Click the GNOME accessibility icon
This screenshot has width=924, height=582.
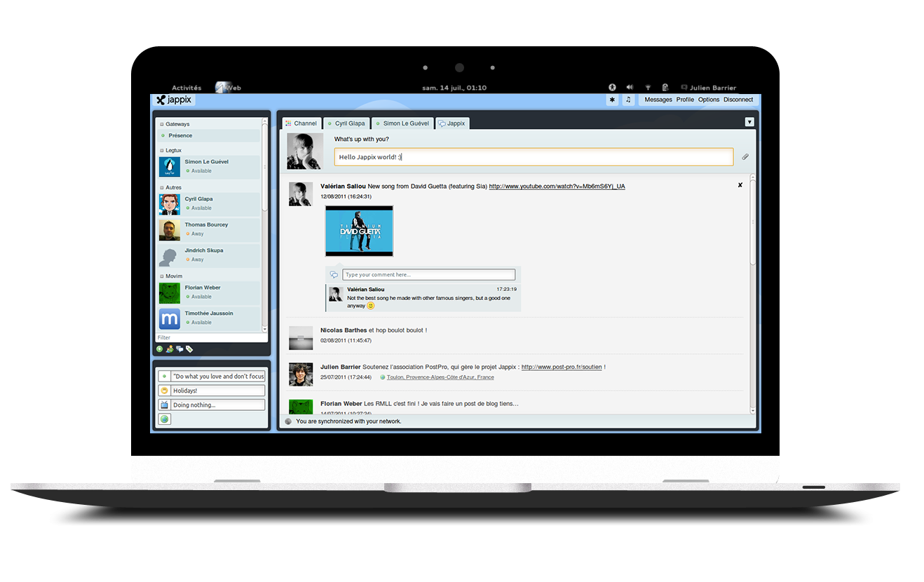tap(612, 88)
